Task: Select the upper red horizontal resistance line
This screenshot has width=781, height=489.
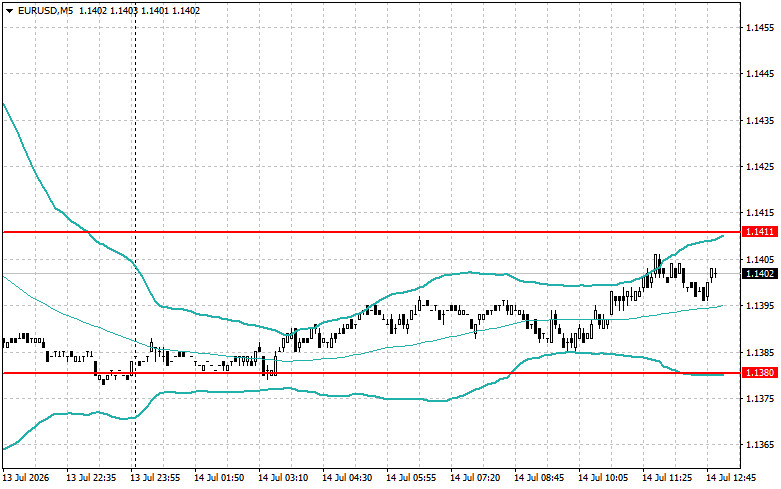Action: [x=371, y=232]
